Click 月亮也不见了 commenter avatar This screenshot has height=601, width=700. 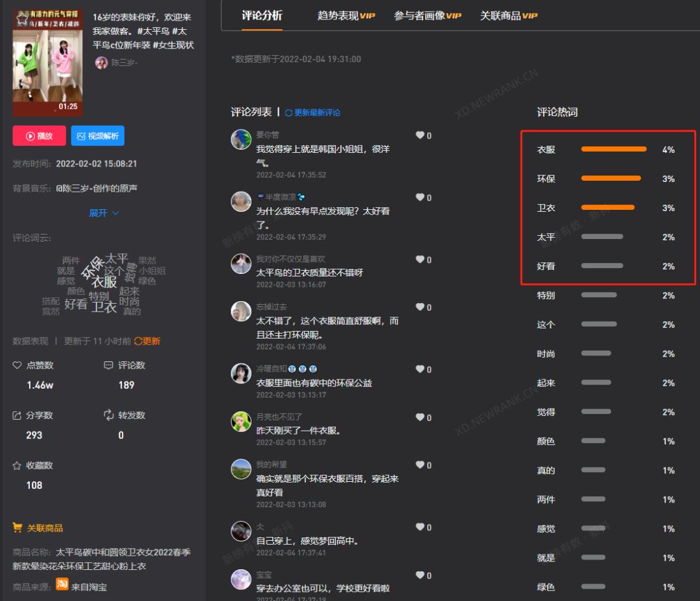point(241,422)
